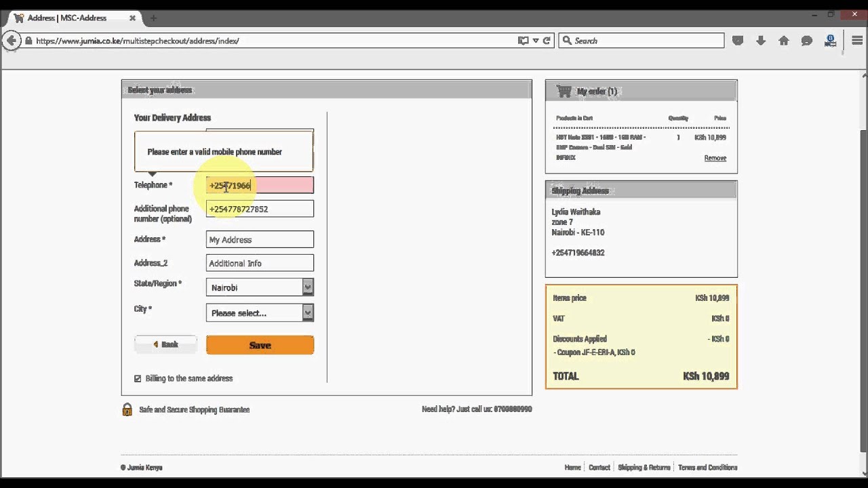Image resolution: width=868 pixels, height=488 pixels.
Task: Click the "zone 7" address line
Action: click(562, 222)
